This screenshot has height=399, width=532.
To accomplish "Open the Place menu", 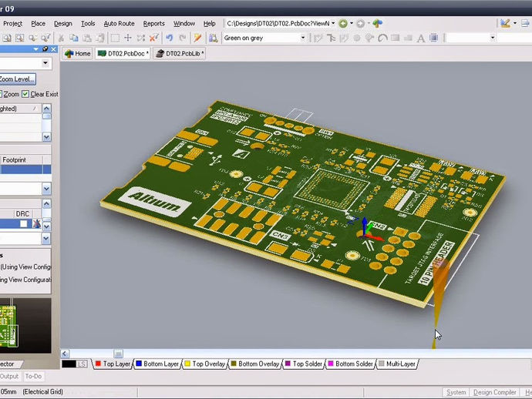I will pyautogui.click(x=38, y=23).
